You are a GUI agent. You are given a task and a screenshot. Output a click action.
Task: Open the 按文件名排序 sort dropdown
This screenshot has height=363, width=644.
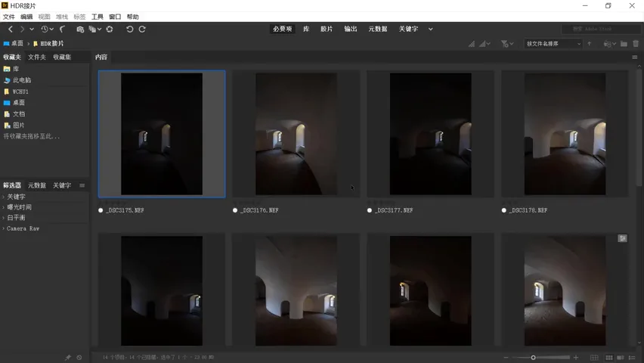tap(553, 44)
